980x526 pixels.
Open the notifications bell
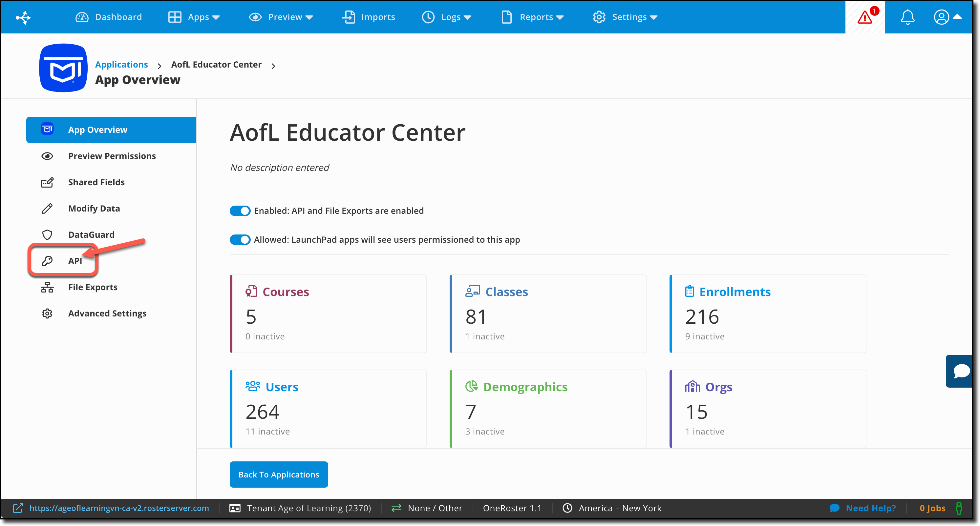pyautogui.click(x=907, y=17)
